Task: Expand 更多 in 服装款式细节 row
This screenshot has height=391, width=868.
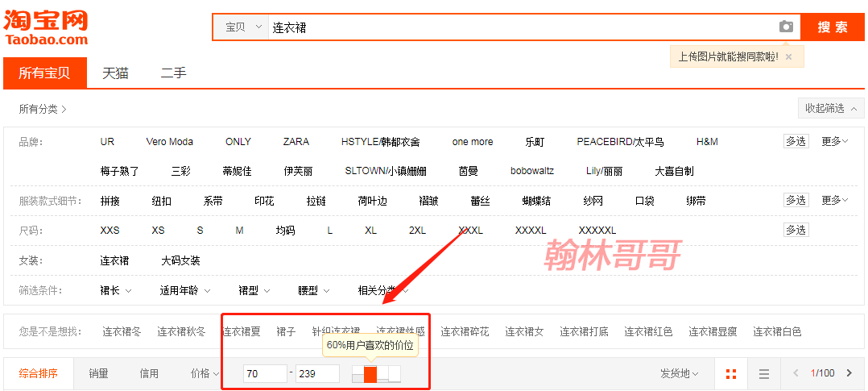Action: click(835, 200)
